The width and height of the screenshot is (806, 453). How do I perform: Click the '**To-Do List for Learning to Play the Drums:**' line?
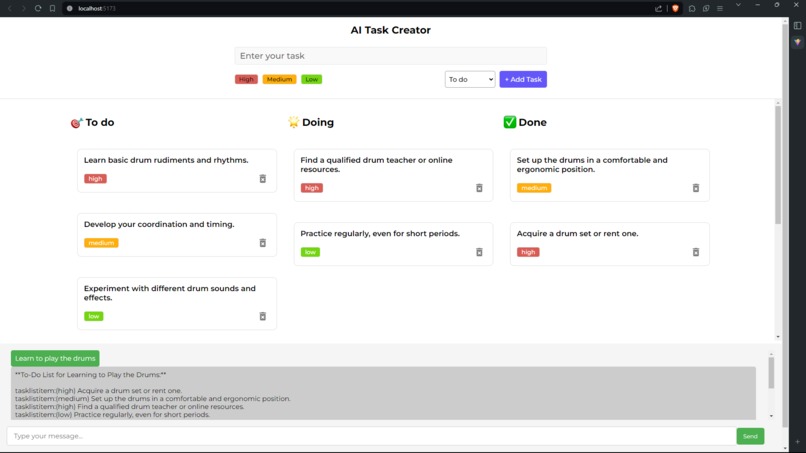coord(90,375)
